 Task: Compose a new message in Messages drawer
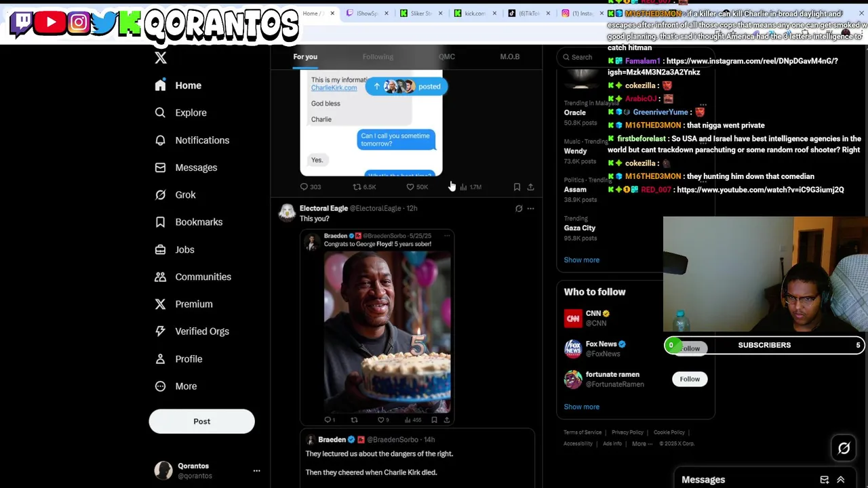pyautogui.click(x=825, y=480)
